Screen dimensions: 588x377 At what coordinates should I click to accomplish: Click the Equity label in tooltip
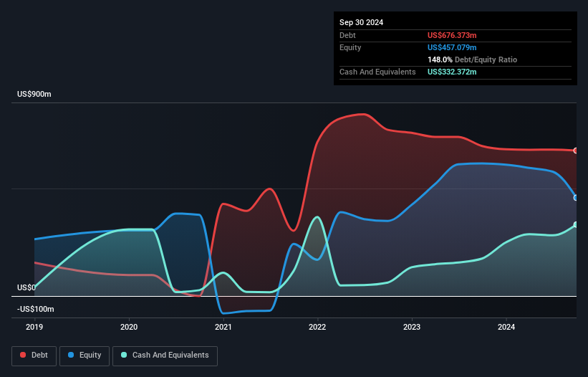[350, 47]
